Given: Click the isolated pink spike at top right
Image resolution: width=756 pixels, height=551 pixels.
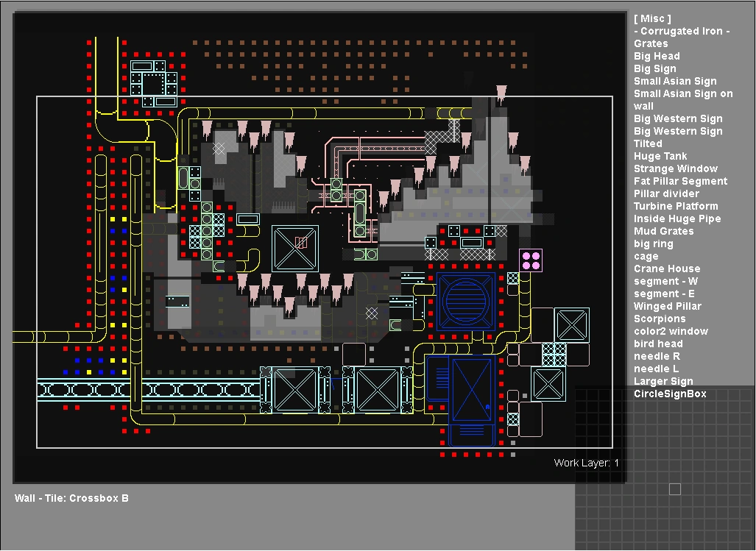Looking at the screenshot, I should coord(501,95).
